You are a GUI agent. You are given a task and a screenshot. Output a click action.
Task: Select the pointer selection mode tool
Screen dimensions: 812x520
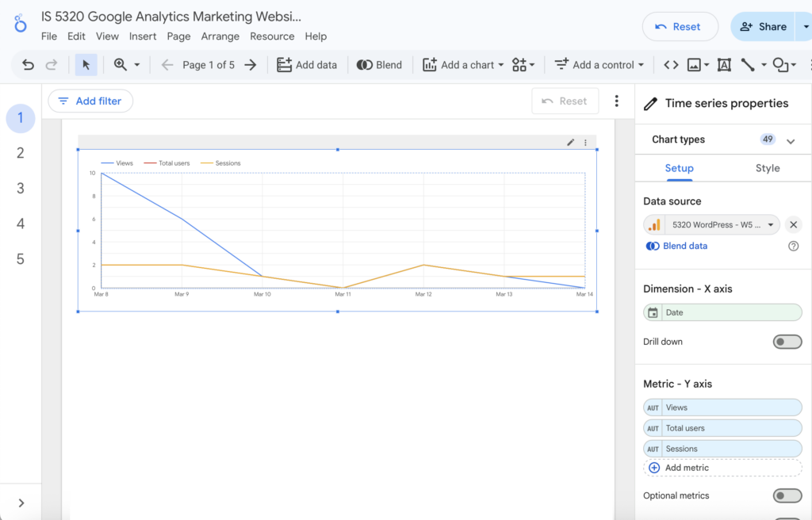coord(86,65)
